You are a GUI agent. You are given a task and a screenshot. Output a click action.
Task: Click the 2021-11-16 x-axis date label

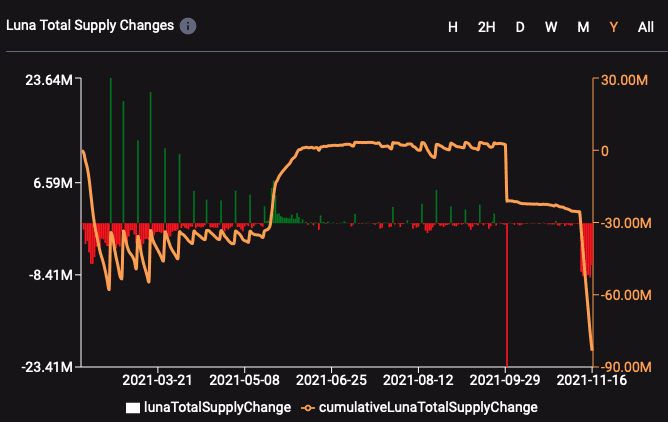[590, 380]
